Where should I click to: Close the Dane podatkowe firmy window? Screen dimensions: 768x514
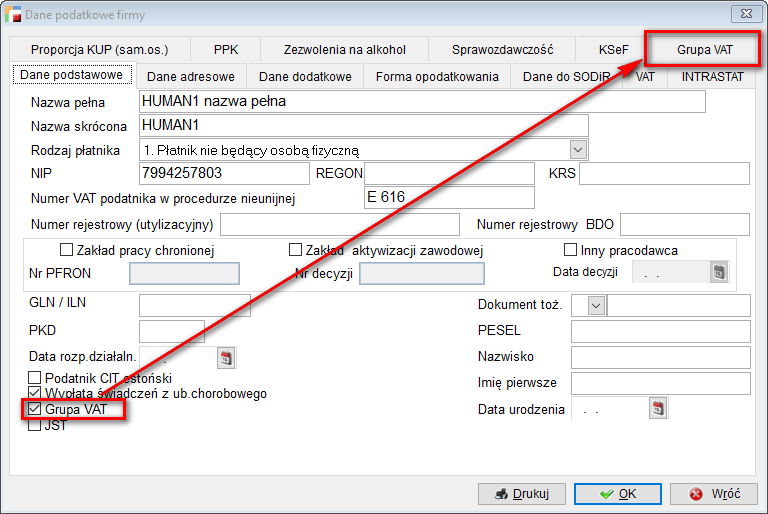(x=744, y=13)
